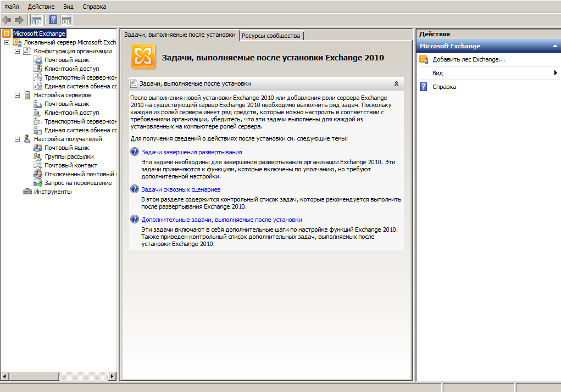Click the Настройка серверов server icon

pyautogui.click(x=27, y=95)
